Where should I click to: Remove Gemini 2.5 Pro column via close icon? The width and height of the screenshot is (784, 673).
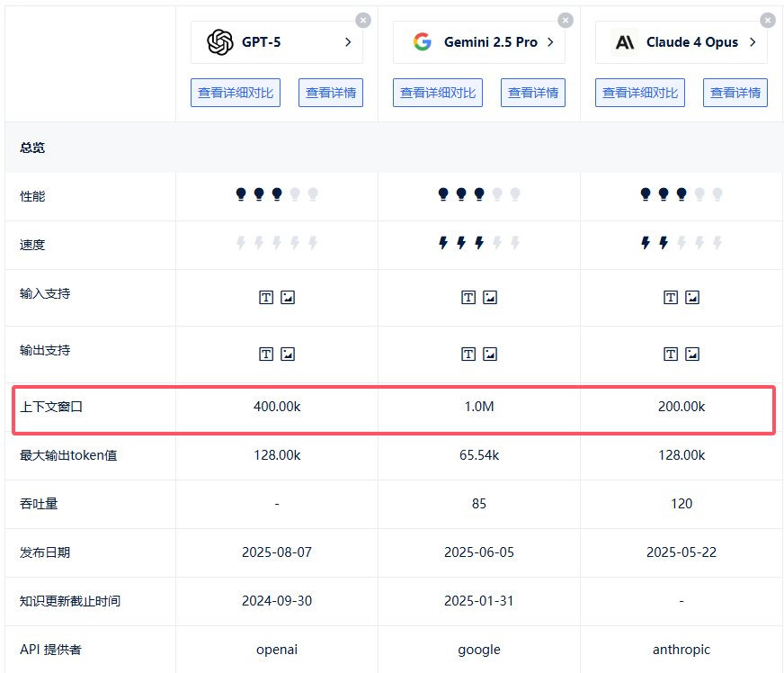point(566,21)
